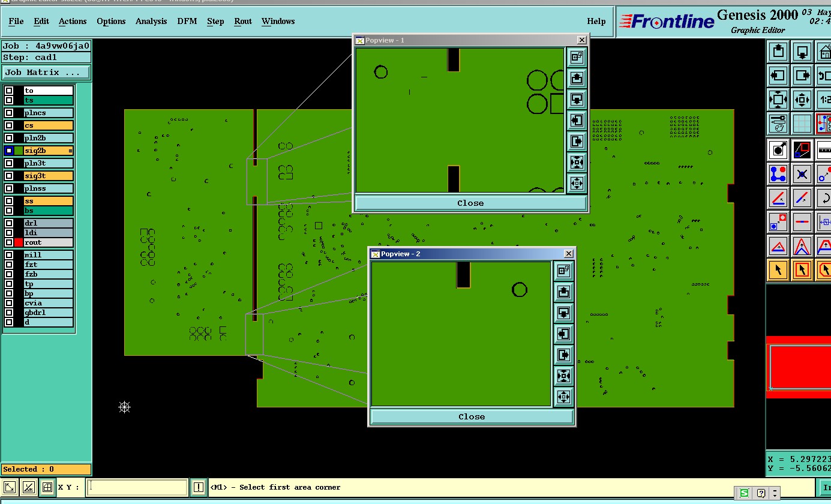Click pan right icon in Popview 1
The image size is (831, 504).
[577, 141]
